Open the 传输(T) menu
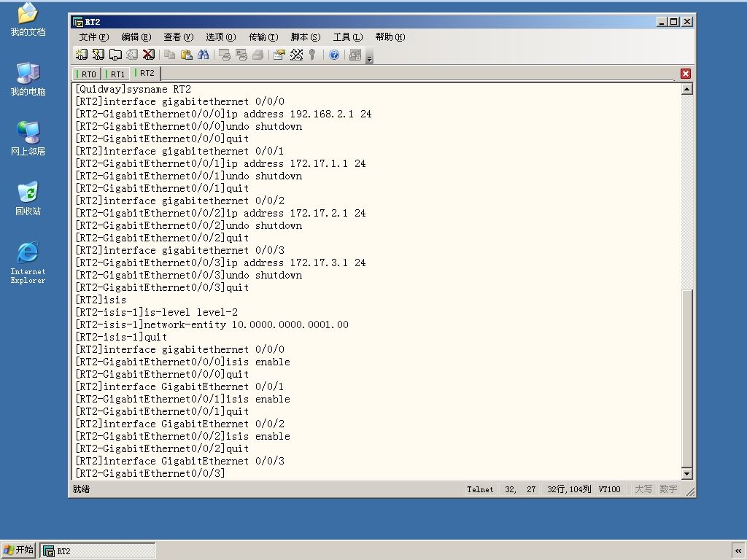 click(x=263, y=37)
